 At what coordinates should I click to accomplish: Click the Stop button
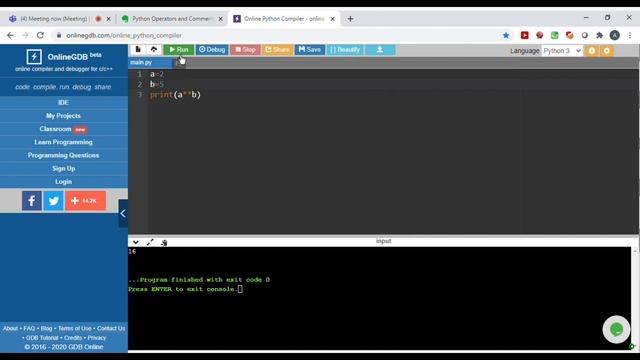click(245, 50)
